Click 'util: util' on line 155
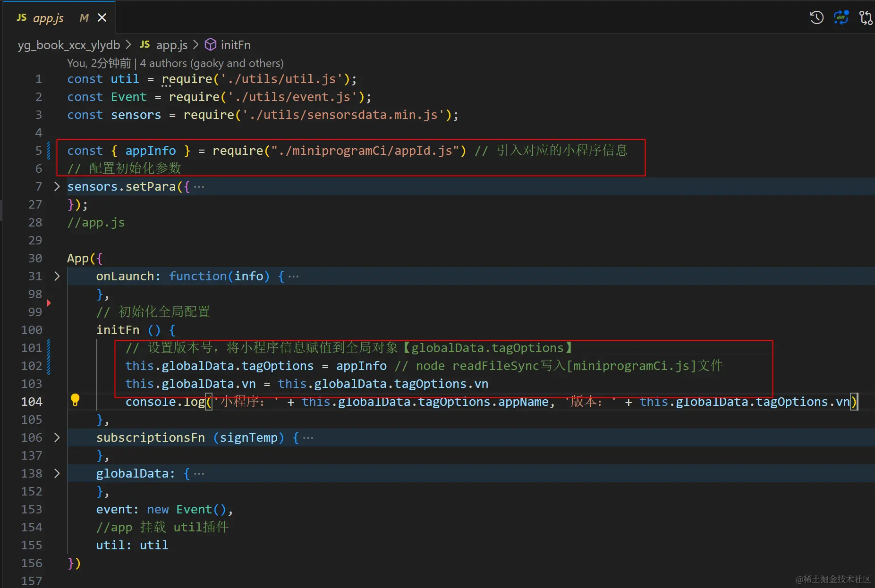The width and height of the screenshot is (875, 588). [x=132, y=545]
